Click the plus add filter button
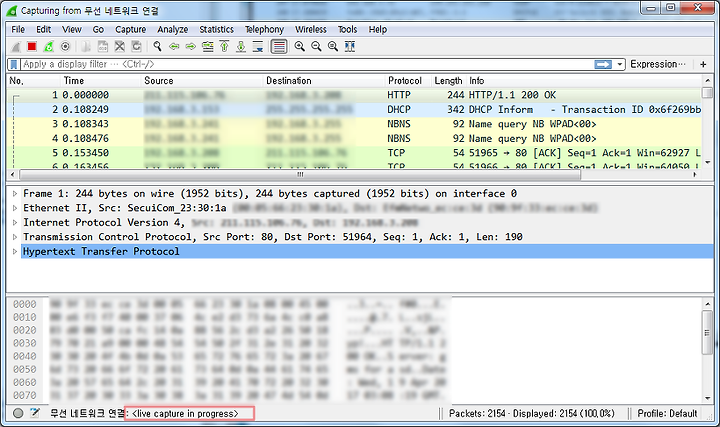Image resolution: width=720 pixels, height=427 pixels. point(703,64)
